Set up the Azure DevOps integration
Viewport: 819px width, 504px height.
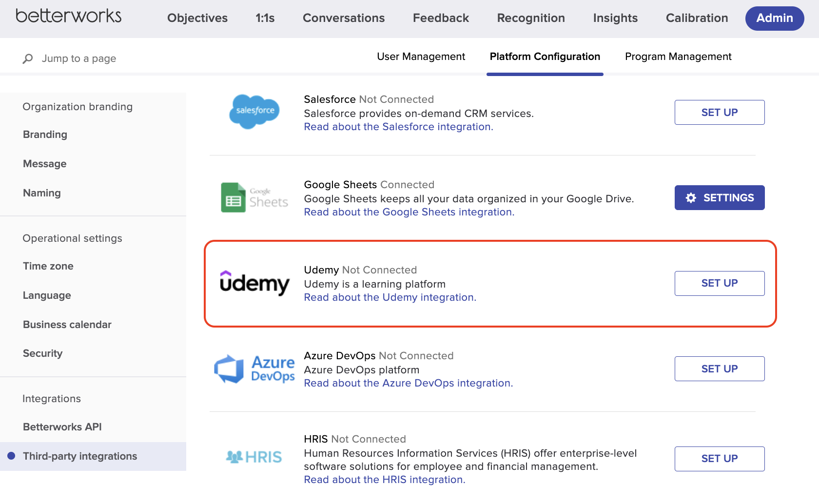tap(720, 368)
